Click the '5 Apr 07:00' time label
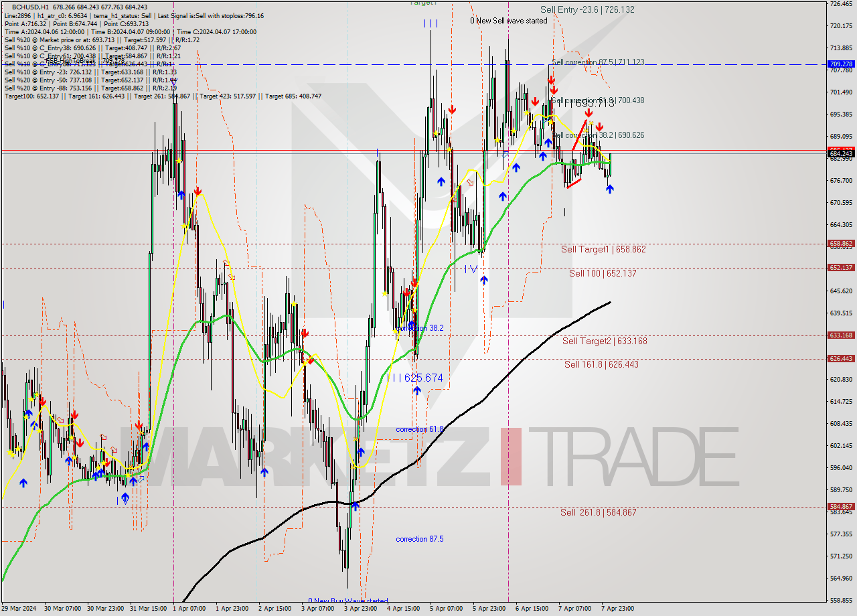The image size is (857, 616). coord(447,609)
